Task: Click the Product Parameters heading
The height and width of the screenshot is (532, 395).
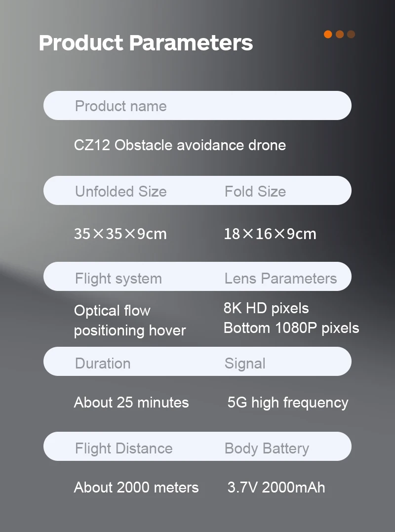Action: click(146, 42)
